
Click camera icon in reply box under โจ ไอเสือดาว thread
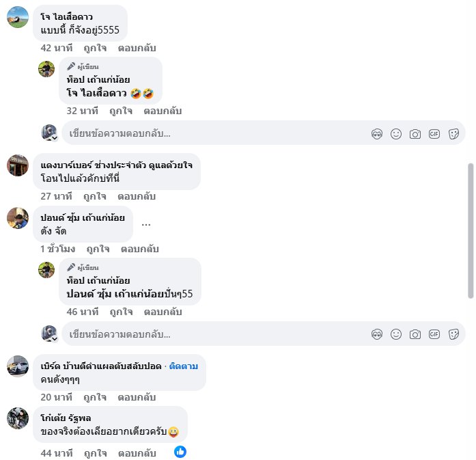tap(415, 134)
